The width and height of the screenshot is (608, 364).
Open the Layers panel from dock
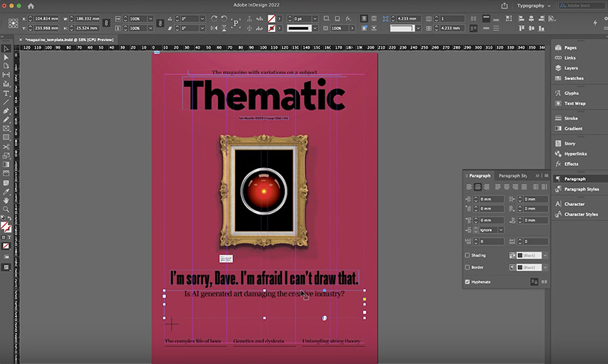point(571,68)
